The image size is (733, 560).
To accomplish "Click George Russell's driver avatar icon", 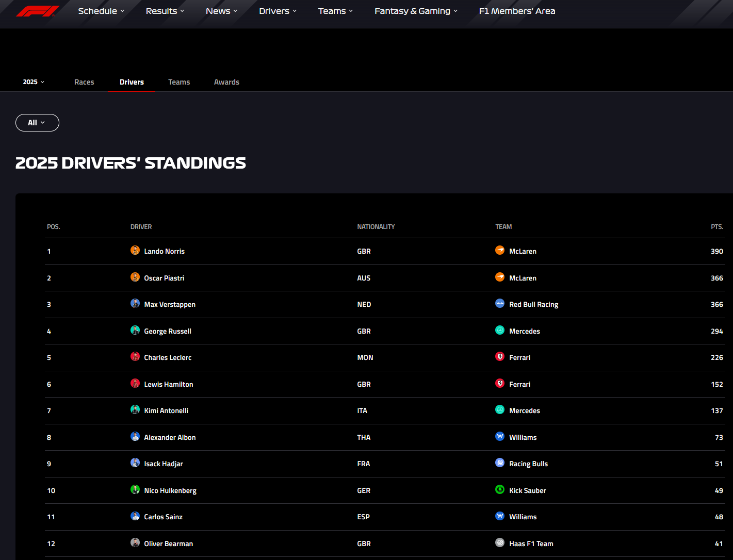I will click(135, 331).
